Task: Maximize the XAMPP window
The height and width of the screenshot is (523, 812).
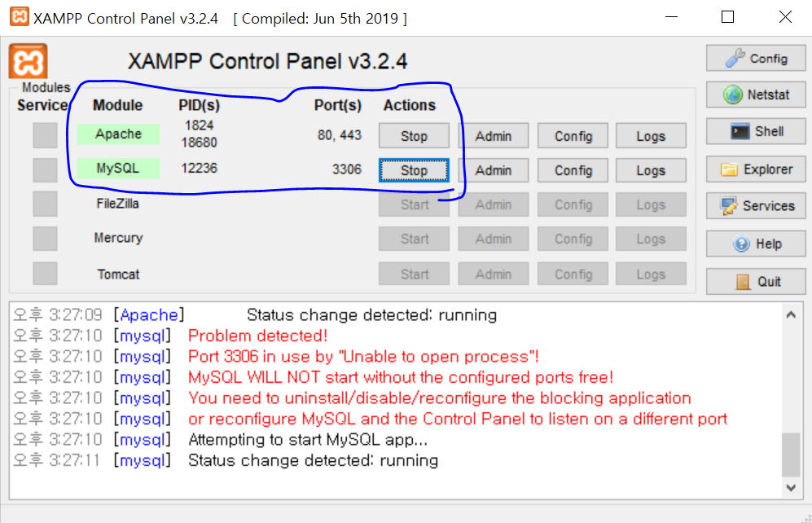Action: click(727, 17)
